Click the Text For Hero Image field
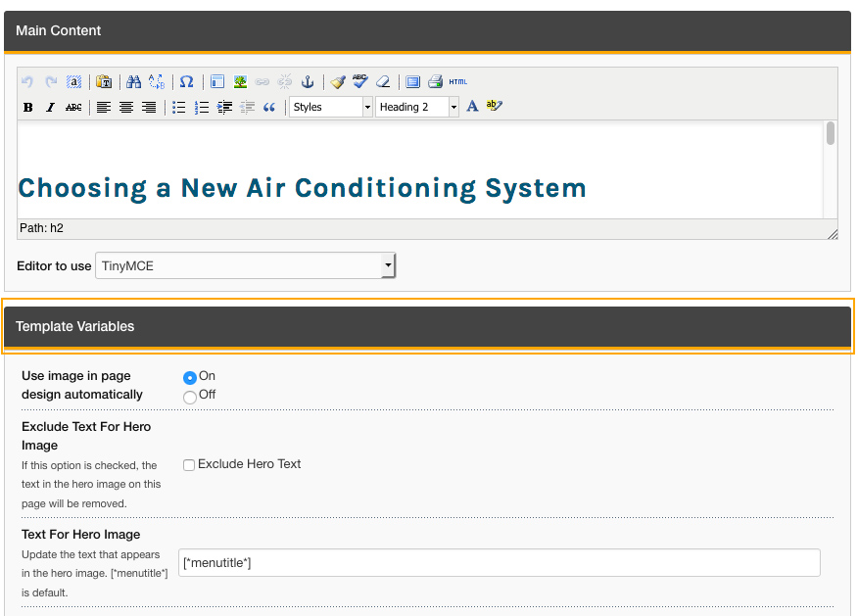The width and height of the screenshot is (858, 616). pos(499,563)
